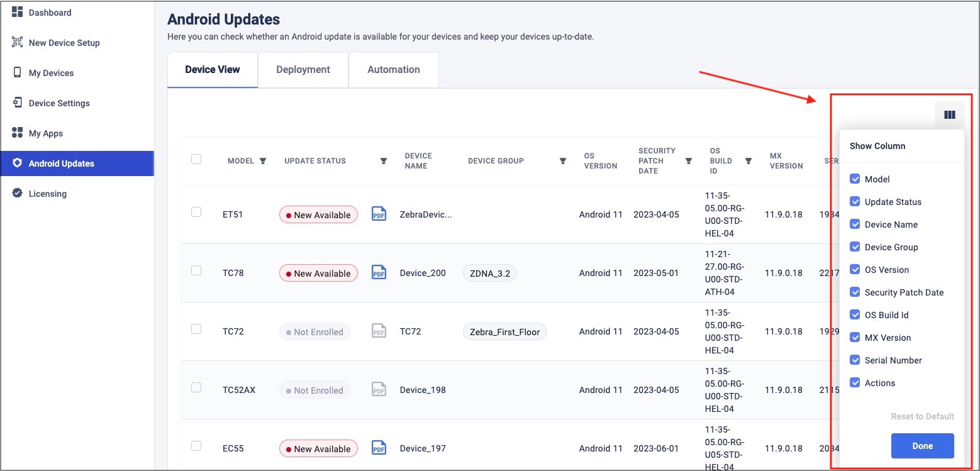Open PDF release notes for ET51
980x471 pixels.
point(379,214)
